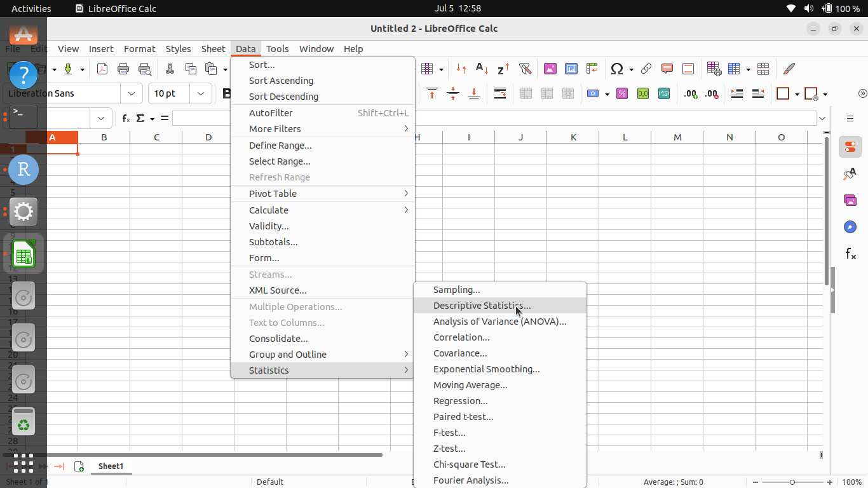Click the Sort Descending Z-A icon
This screenshot has height=488, width=868.
[503, 69]
